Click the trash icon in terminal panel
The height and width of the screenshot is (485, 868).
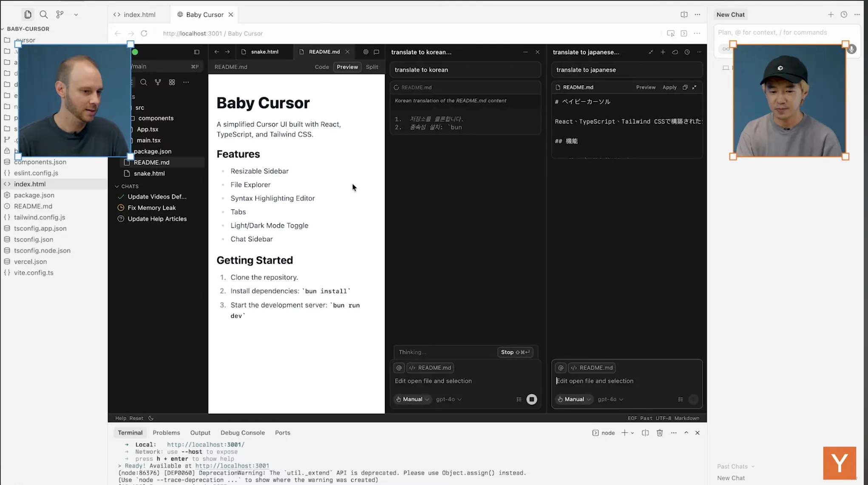[x=659, y=433]
